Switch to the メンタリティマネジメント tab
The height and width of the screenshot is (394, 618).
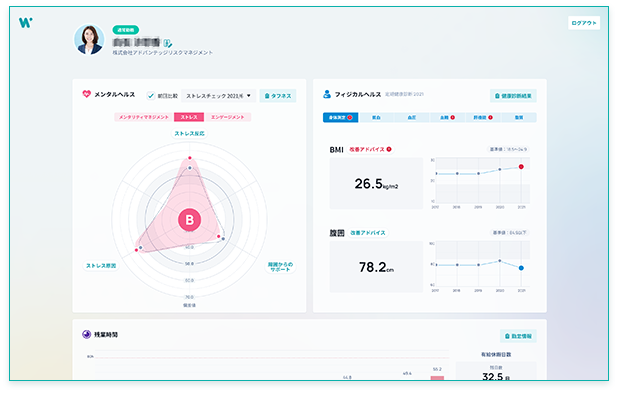point(144,117)
